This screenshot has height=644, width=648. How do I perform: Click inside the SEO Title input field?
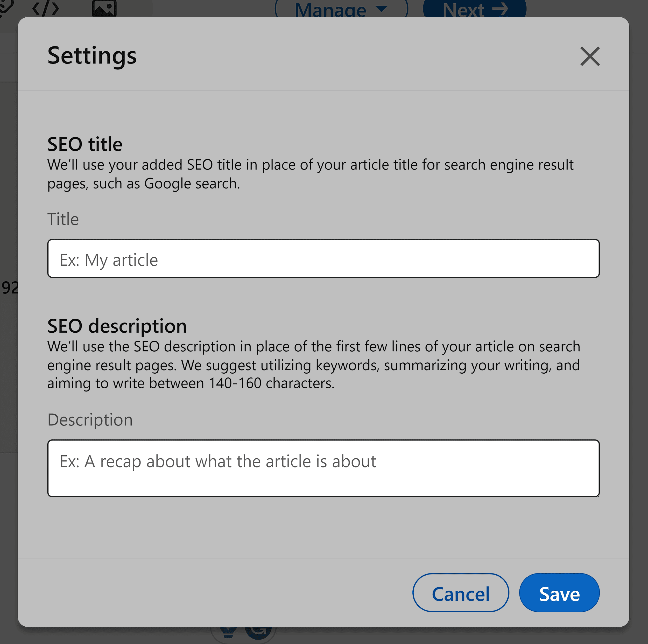click(323, 258)
